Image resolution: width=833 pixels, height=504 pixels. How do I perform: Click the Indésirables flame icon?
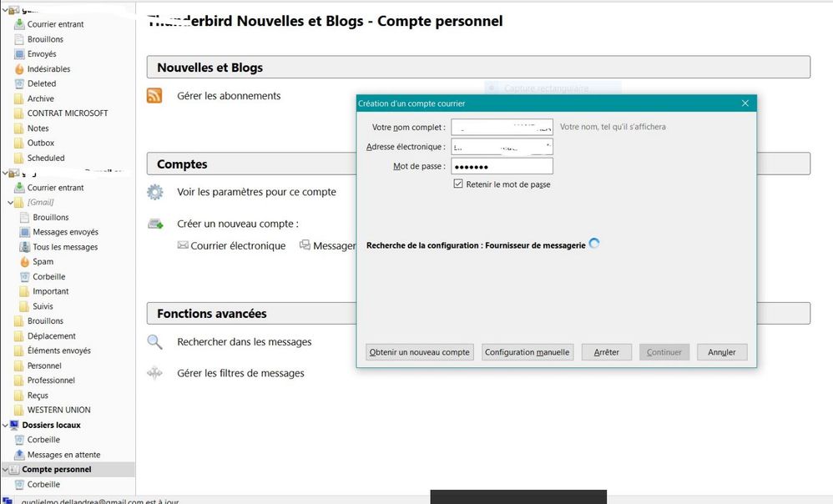19,69
